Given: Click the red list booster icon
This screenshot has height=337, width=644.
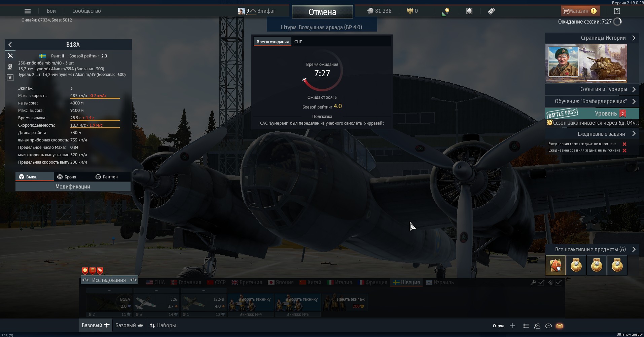Looking at the screenshot, I should point(93,270).
